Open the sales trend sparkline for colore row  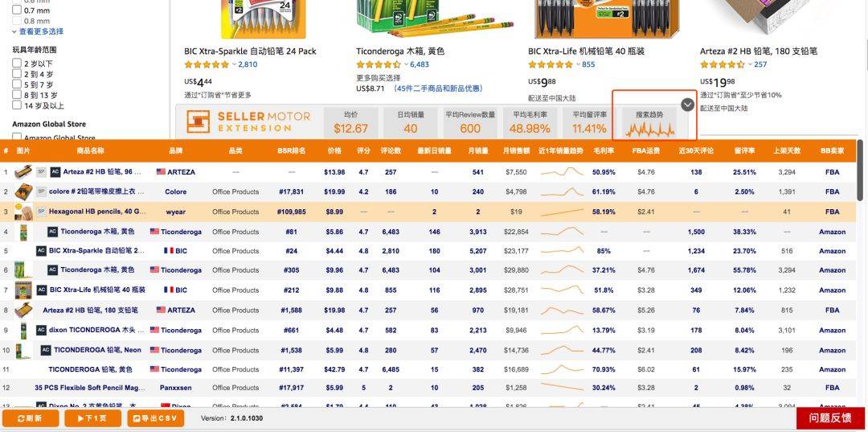(x=562, y=191)
